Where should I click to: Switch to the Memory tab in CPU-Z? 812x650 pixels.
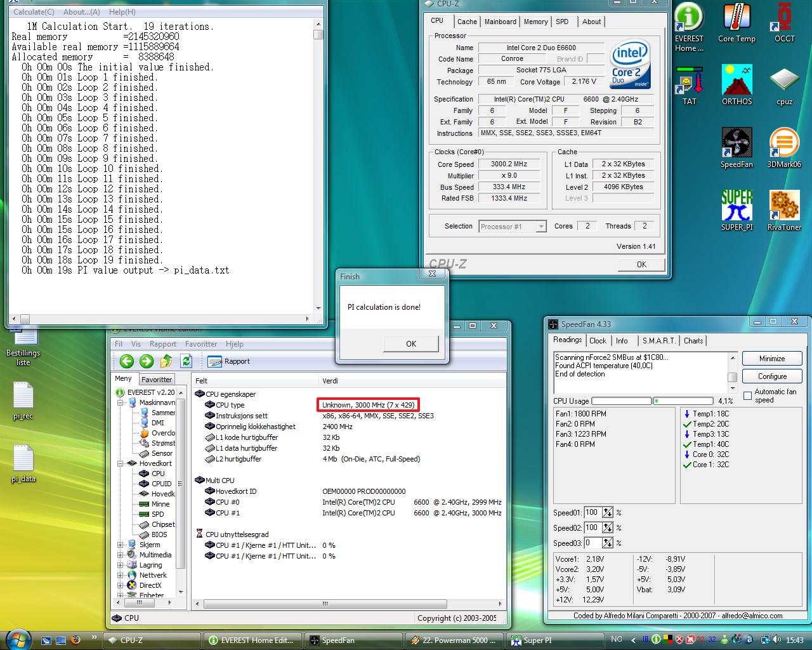[x=535, y=22]
